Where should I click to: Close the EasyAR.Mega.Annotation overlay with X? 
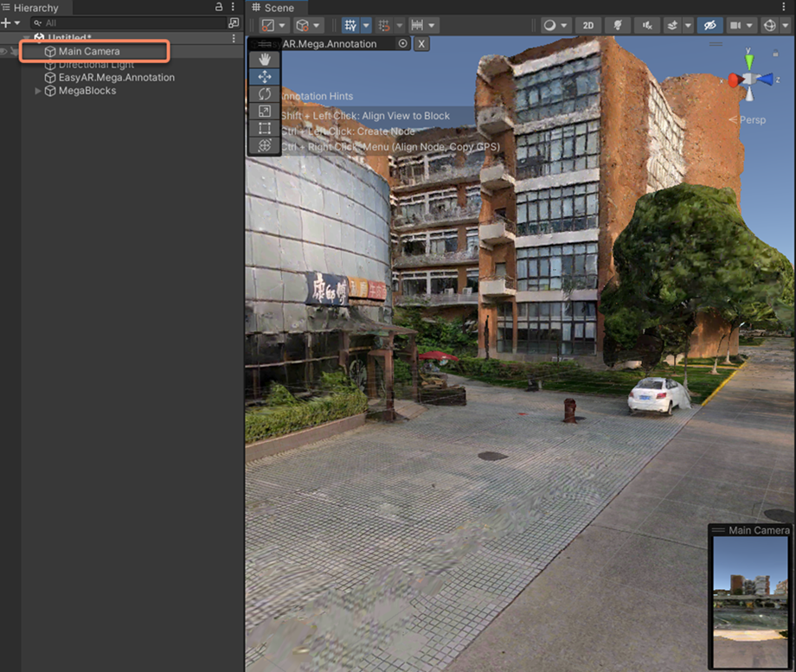click(421, 43)
